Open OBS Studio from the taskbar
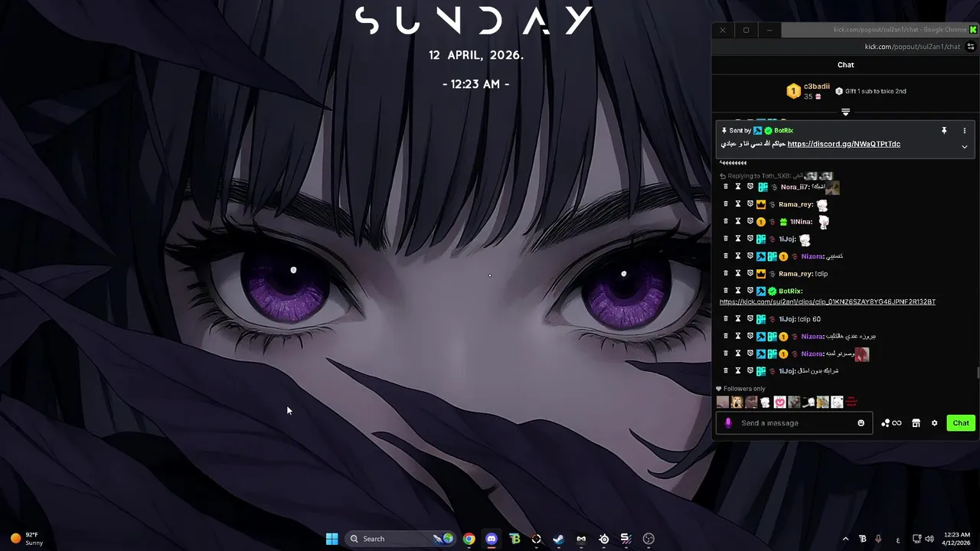980x551 pixels. pos(649,539)
